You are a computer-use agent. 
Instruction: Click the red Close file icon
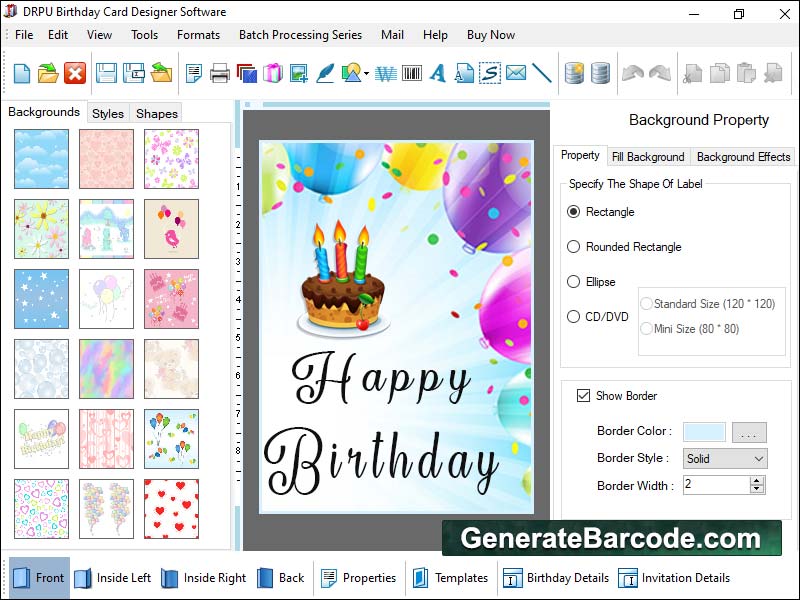(75, 73)
